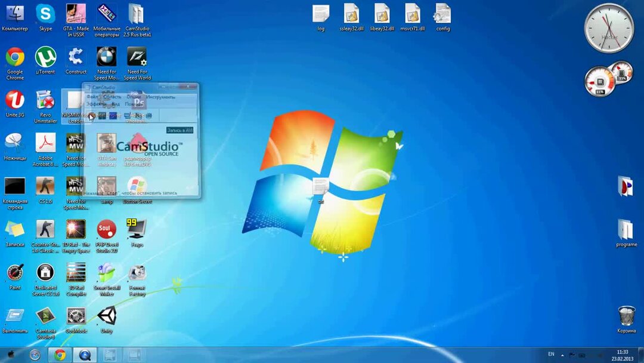Select the msvcr71.dll file
The image size is (644, 363).
[413, 17]
